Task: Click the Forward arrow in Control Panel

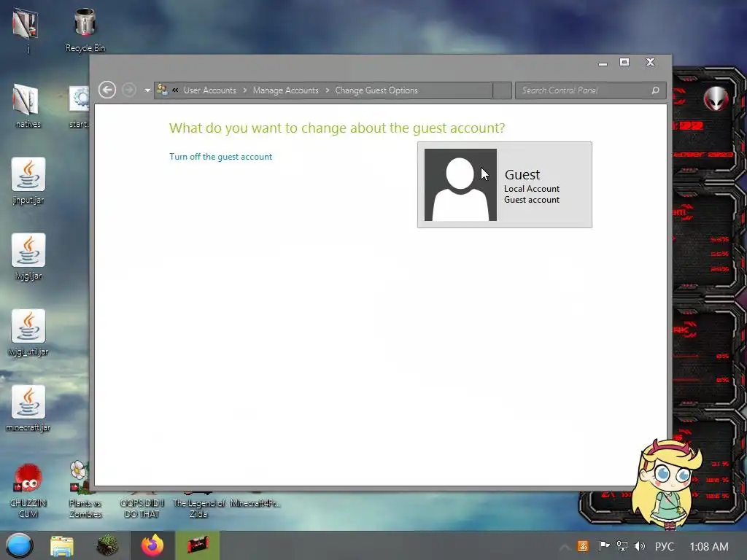Action: (x=129, y=90)
